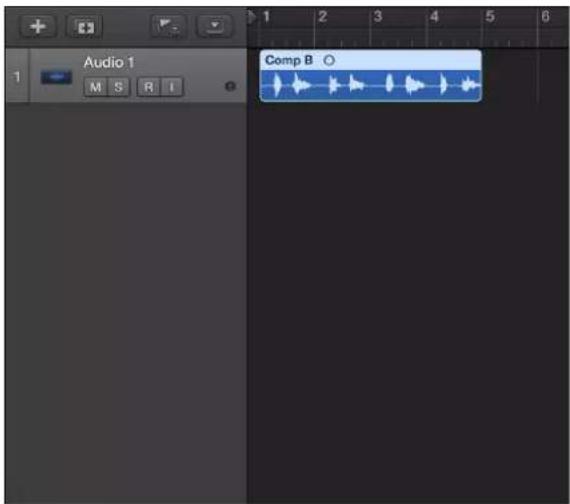The image size is (570, 504).
Task: Click the Comp B region header
Action: [370, 60]
